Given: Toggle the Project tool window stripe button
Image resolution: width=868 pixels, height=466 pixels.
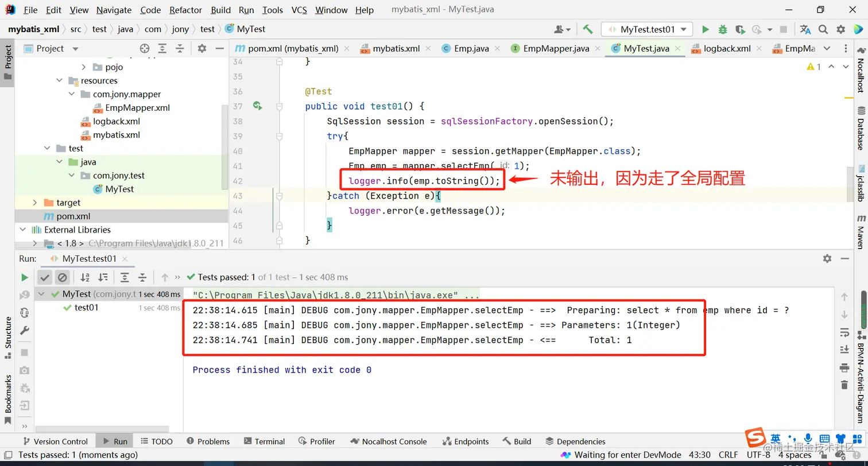Looking at the screenshot, I should [x=7, y=63].
